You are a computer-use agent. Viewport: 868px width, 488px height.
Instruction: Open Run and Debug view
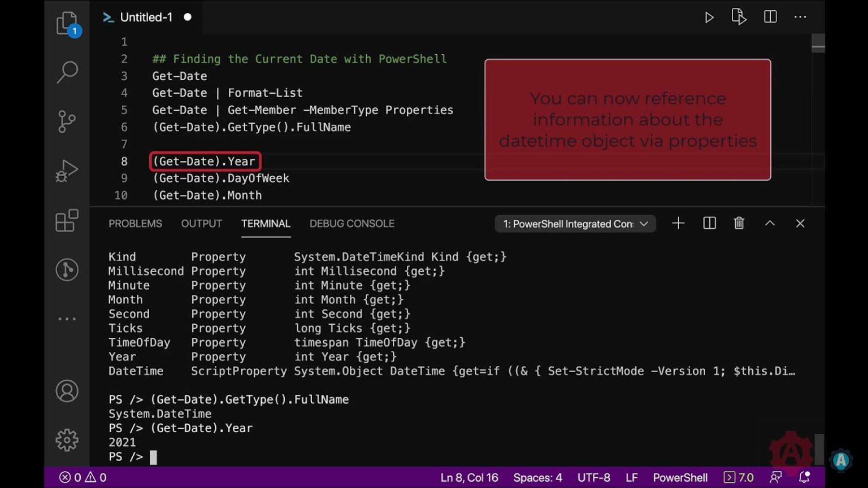click(67, 171)
